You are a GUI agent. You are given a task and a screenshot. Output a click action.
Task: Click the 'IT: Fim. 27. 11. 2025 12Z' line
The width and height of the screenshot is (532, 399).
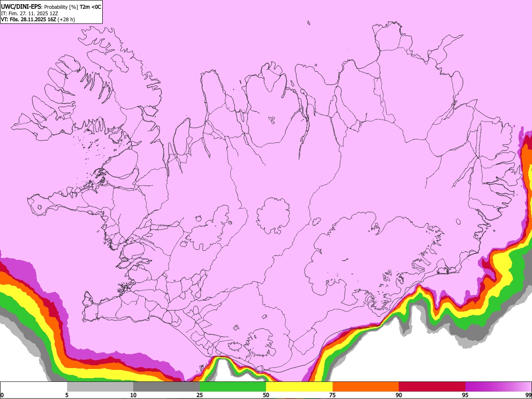pos(30,13)
